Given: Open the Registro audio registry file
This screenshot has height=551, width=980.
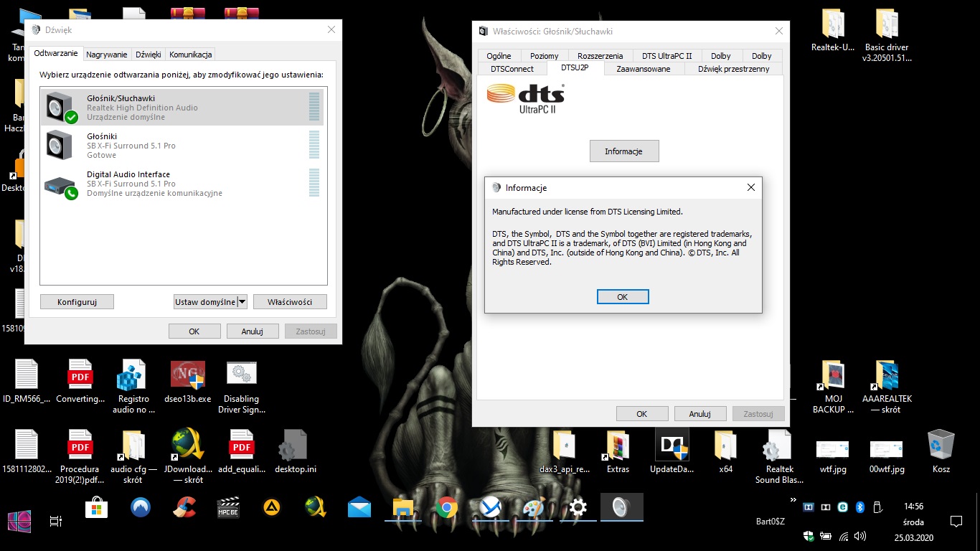Looking at the screenshot, I should 134,387.
